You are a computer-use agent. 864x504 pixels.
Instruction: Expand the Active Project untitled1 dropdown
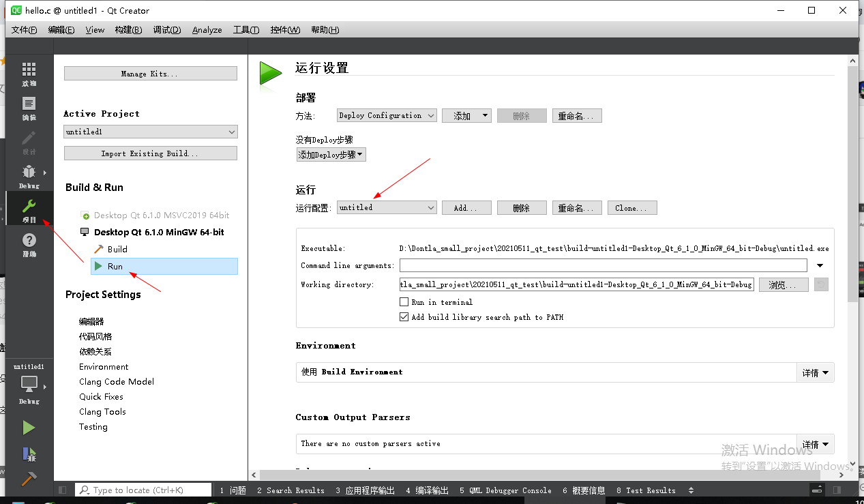tap(150, 131)
